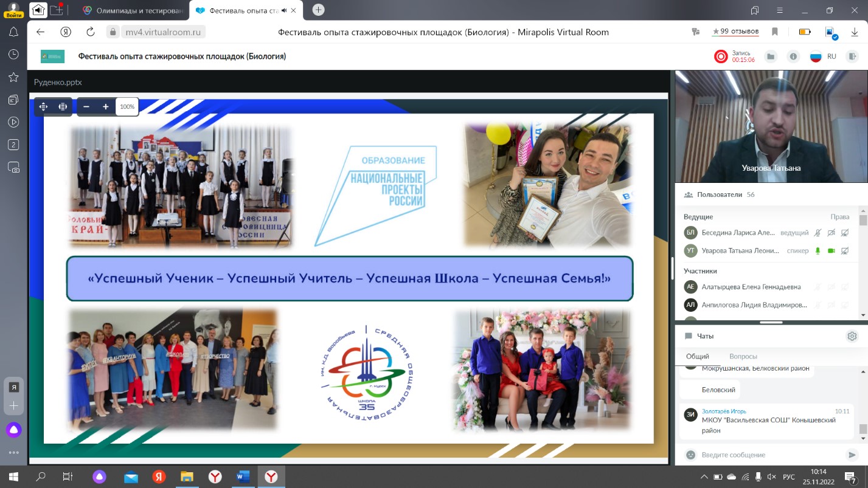This screenshot has width=868, height=488.
Task: Open the files folder icon in header
Action: point(771,57)
